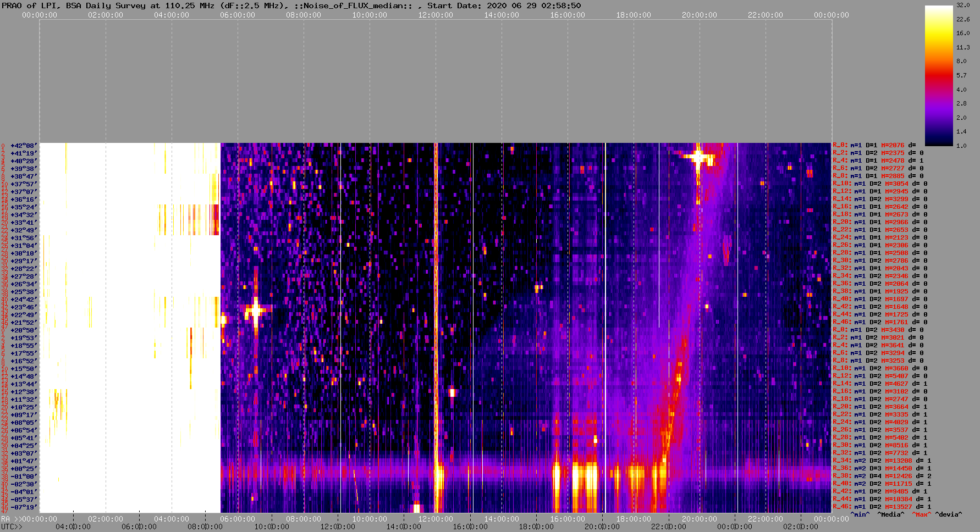Click the '^devia^' legend label
The image size is (980, 532).
949,515
